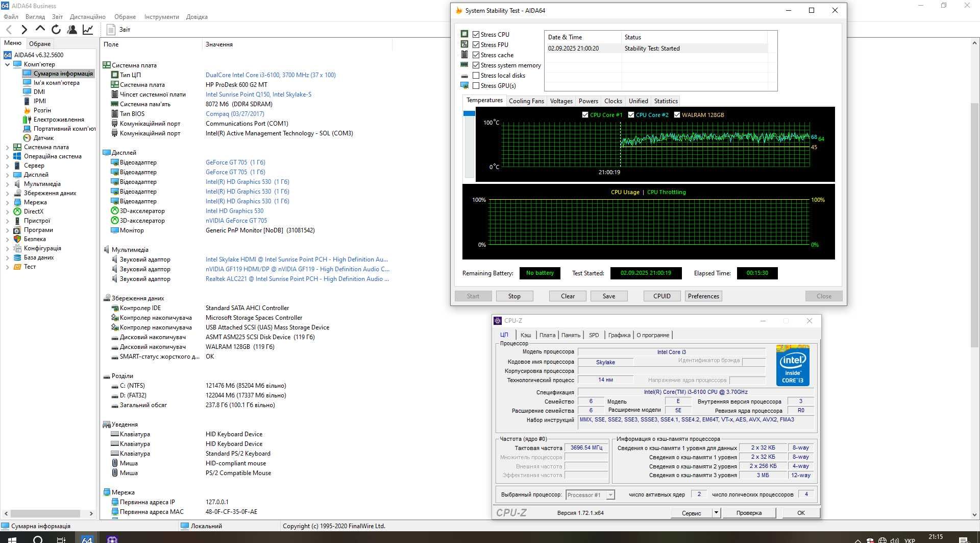This screenshot has width=980, height=543.
Task: Click the Звіт report icon in toolbar
Action: tap(111, 30)
